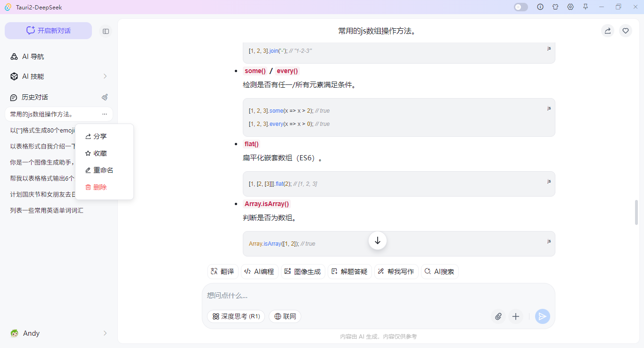Share the conversation via the share icon
Screen dimensions: 644x348
point(607,30)
